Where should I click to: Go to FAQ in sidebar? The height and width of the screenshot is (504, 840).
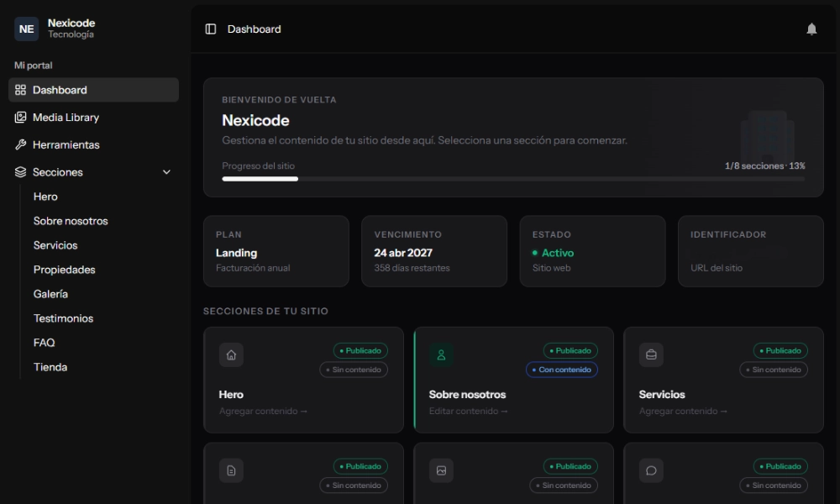(44, 343)
